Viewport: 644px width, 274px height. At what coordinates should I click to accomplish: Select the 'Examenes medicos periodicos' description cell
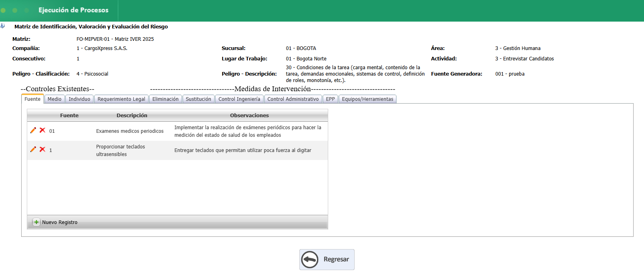[130, 131]
